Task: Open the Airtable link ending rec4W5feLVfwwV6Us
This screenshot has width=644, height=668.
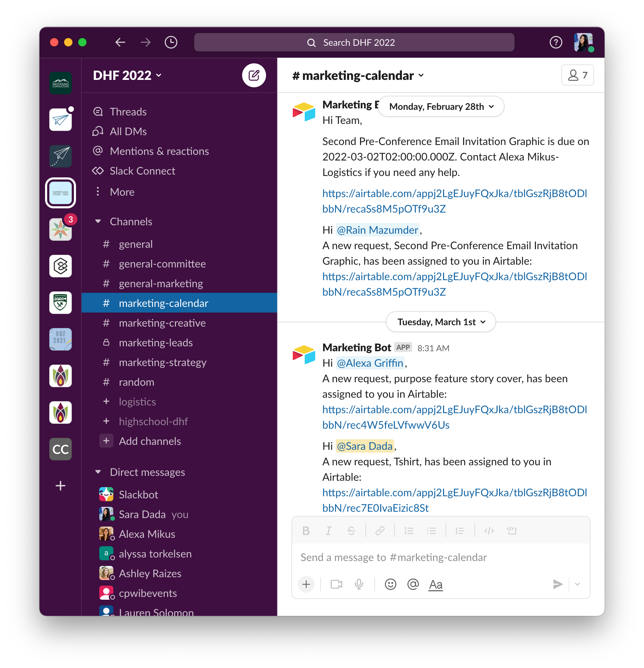Action: point(455,417)
